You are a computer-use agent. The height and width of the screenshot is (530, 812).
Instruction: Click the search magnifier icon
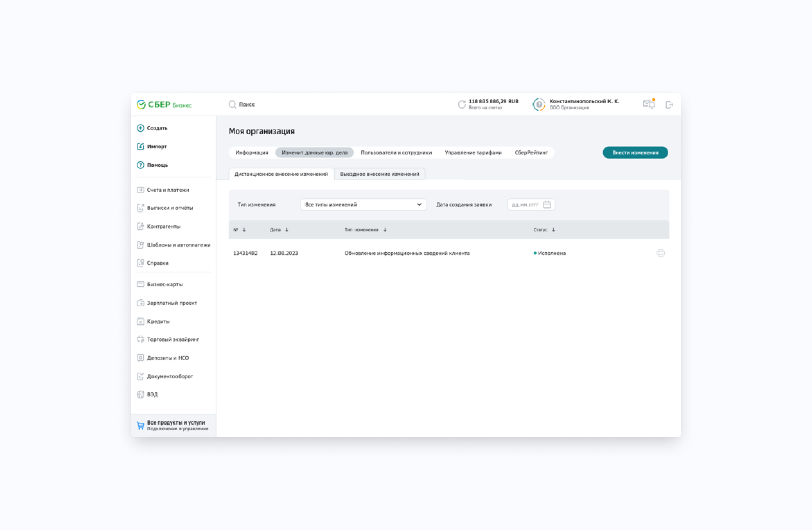pyautogui.click(x=232, y=104)
